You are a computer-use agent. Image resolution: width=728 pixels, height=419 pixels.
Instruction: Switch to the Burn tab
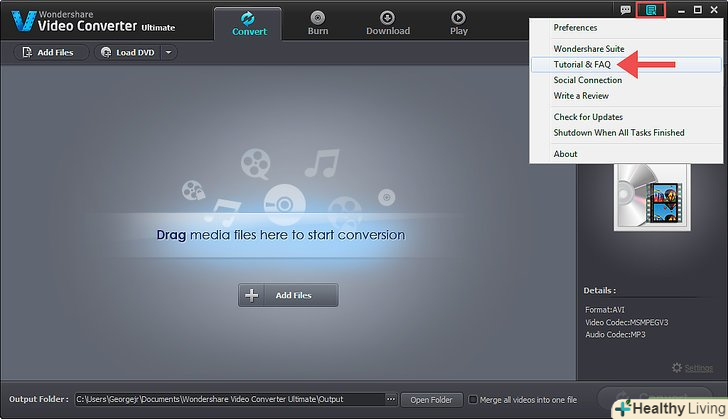point(318,24)
